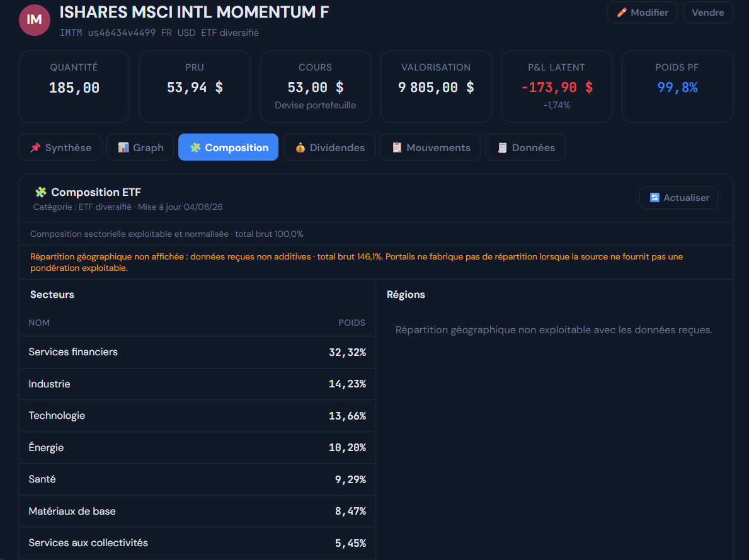
Task: Select the Services aux collectivités row
Action: [197, 543]
